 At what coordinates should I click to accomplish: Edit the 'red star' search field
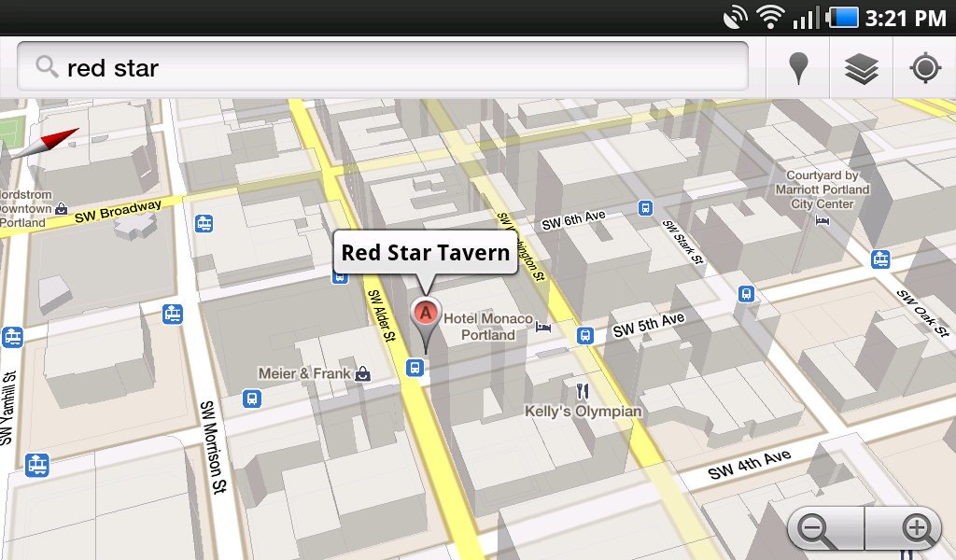[x=382, y=66]
